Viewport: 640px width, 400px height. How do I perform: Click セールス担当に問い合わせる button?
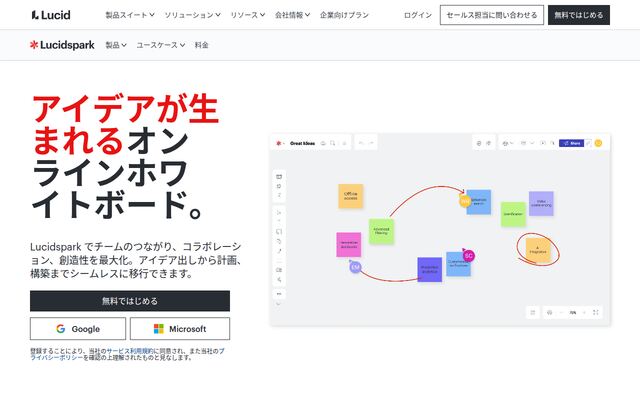491,15
